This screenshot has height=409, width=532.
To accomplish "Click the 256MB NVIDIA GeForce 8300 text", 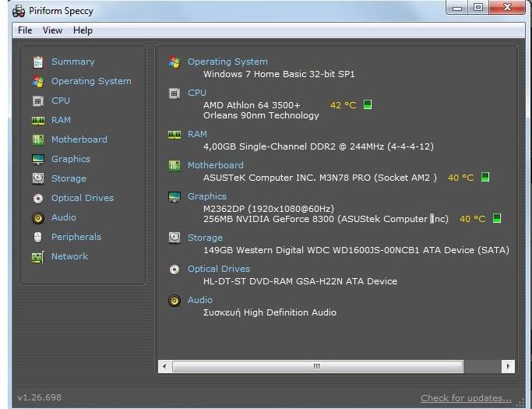I will 326,219.
